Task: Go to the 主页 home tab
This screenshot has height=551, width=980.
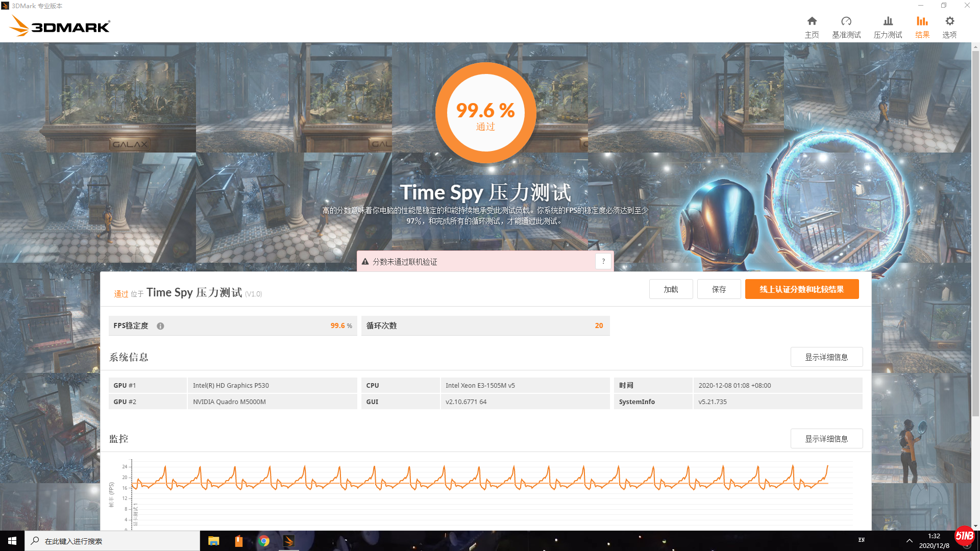Action: (812, 27)
